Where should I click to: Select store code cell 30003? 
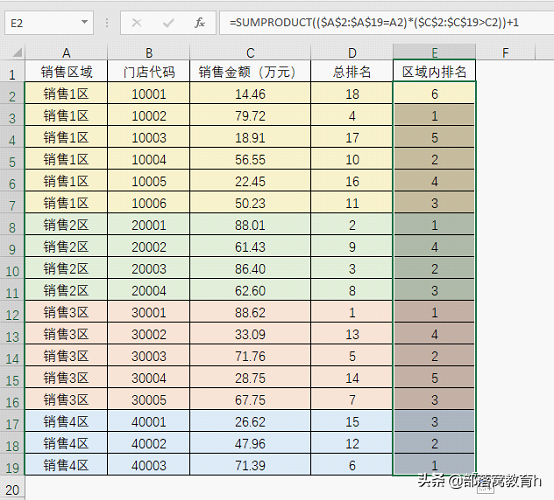(x=149, y=356)
